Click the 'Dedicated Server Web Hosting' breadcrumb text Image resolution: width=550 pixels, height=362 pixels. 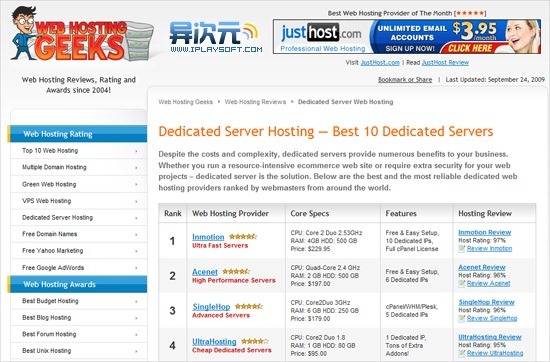click(x=346, y=102)
